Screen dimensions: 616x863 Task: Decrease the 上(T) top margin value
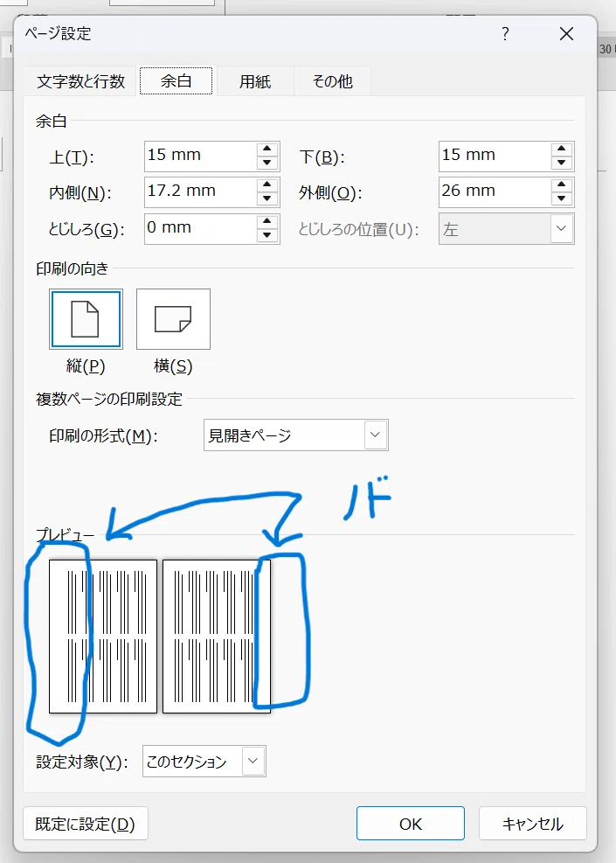click(x=267, y=163)
